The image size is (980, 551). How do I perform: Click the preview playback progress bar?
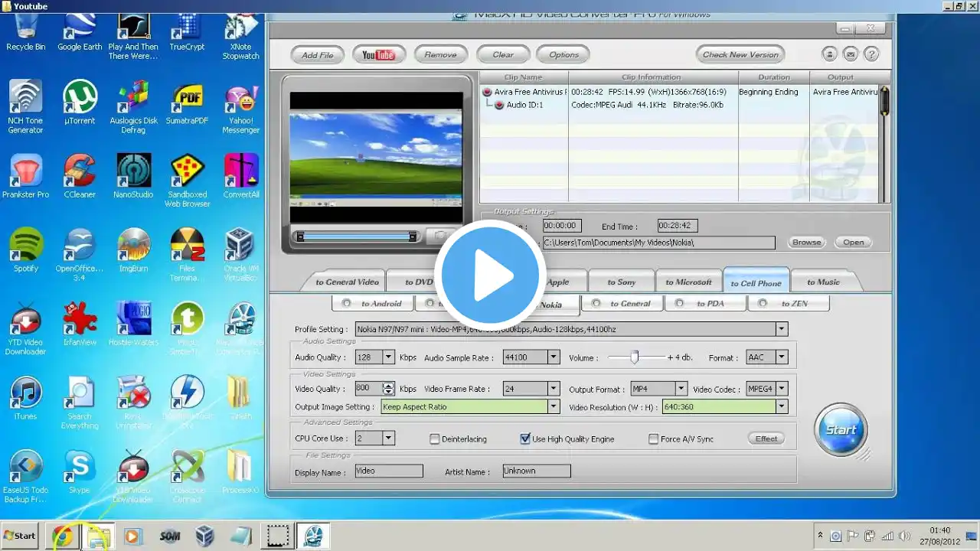point(357,236)
